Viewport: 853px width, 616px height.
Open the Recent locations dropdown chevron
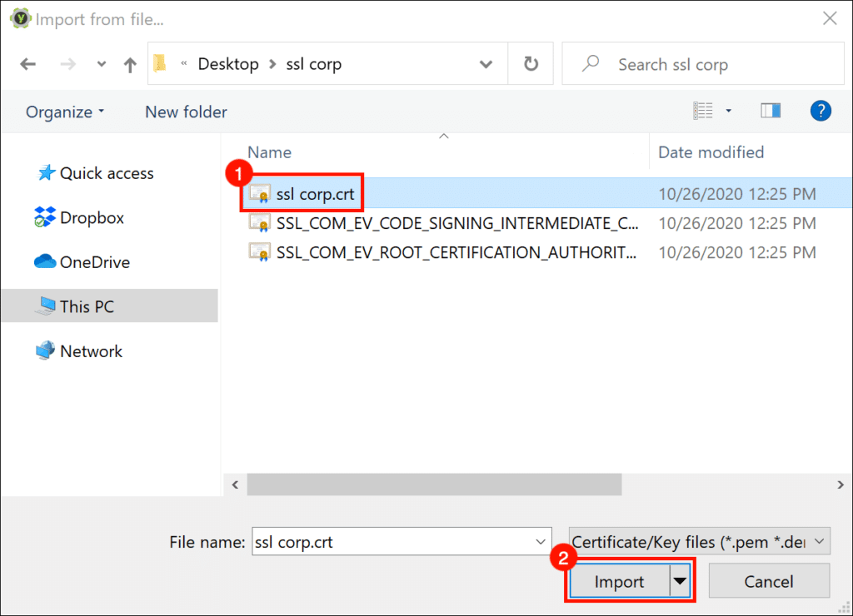(102, 64)
